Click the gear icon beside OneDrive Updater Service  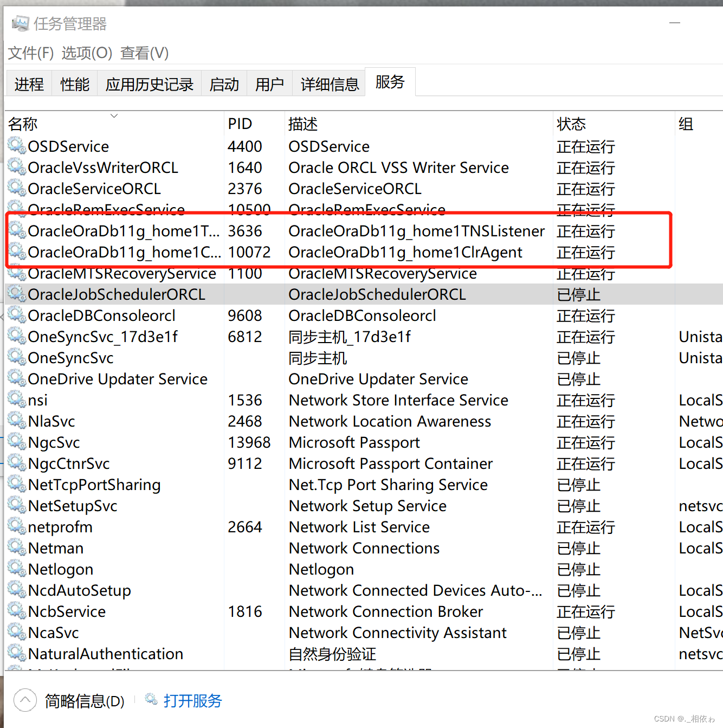pyautogui.click(x=17, y=378)
